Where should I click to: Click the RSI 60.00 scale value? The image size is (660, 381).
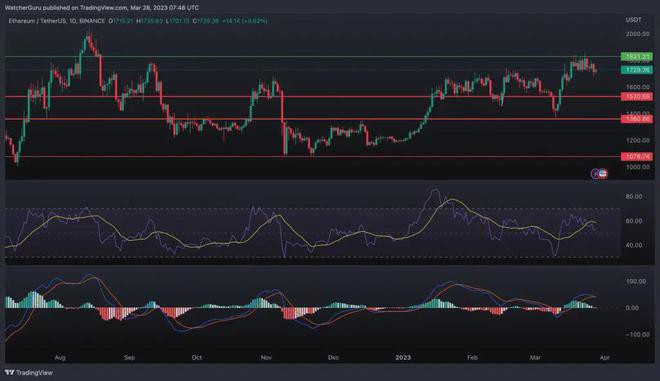pos(634,221)
